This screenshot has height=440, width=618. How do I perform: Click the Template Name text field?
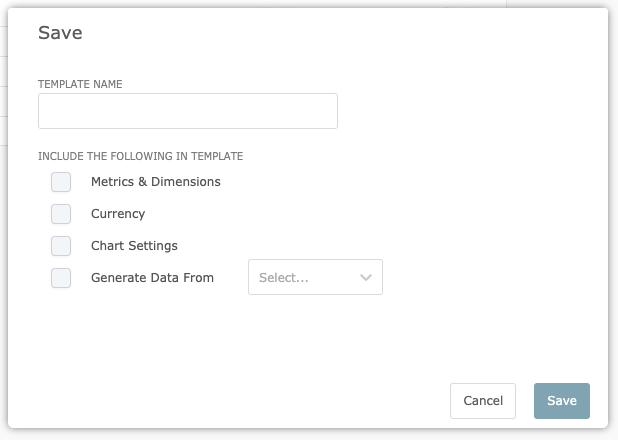tap(187, 111)
